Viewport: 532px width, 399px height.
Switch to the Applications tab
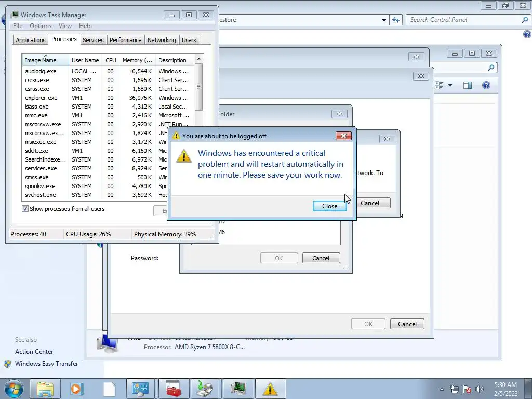click(x=31, y=40)
